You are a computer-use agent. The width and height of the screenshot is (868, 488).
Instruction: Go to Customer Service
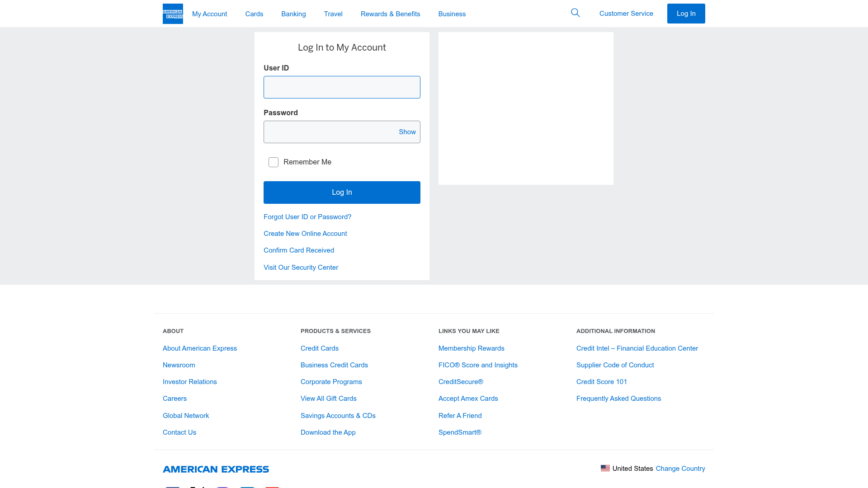tap(626, 14)
